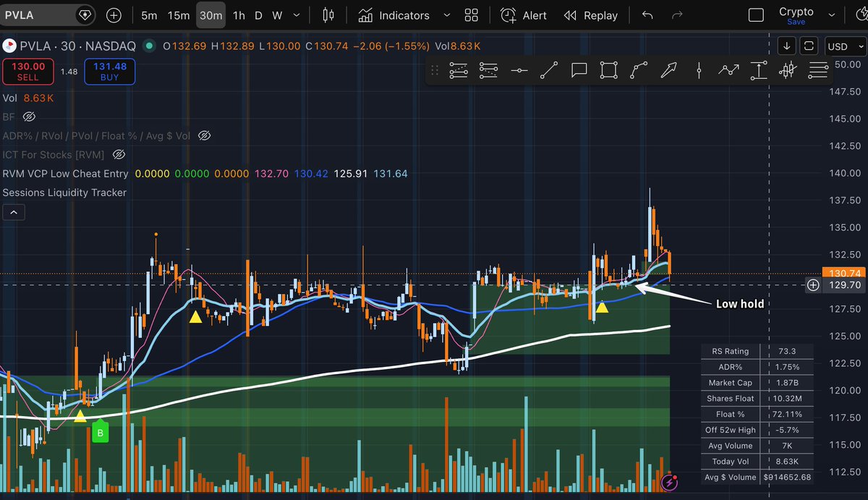
Task: Select the weekly W timeframe
Action: (x=277, y=15)
